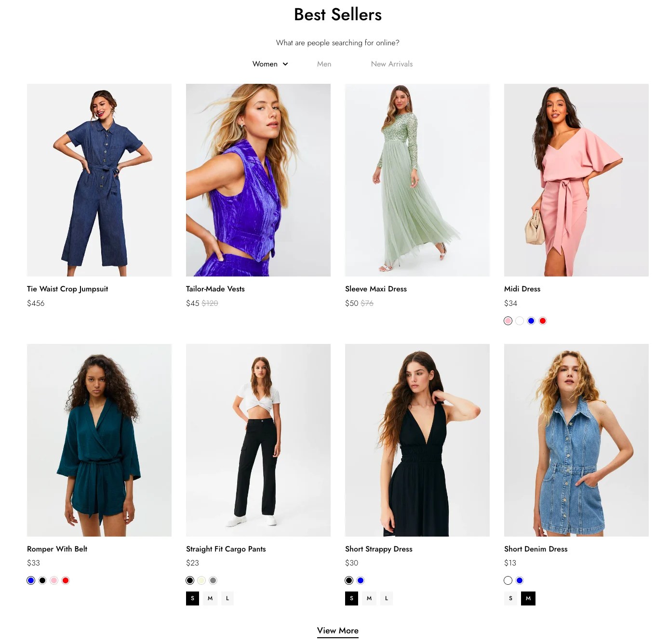Choose red swatch under Midi Dress
This screenshot has height=644, width=669.
pyautogui.click(x=543, y=321)
